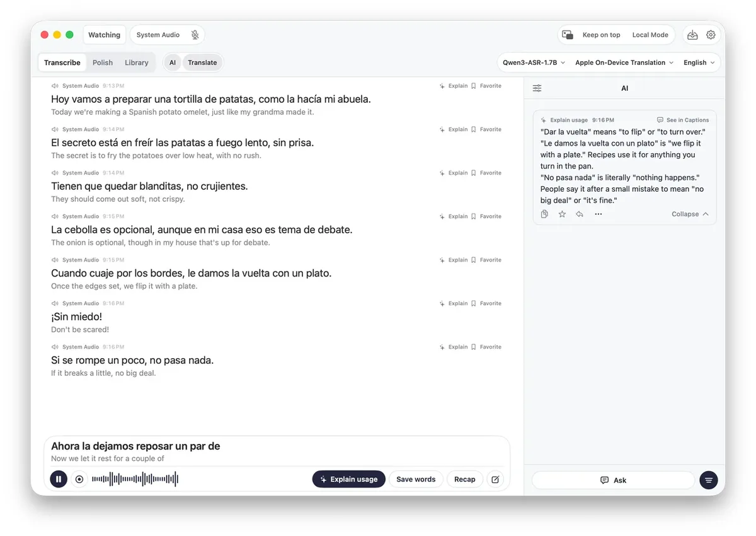Open the Qwen3-ASR-1.7B model dropdown
The image size is (756, 536).
click(534, 62)
